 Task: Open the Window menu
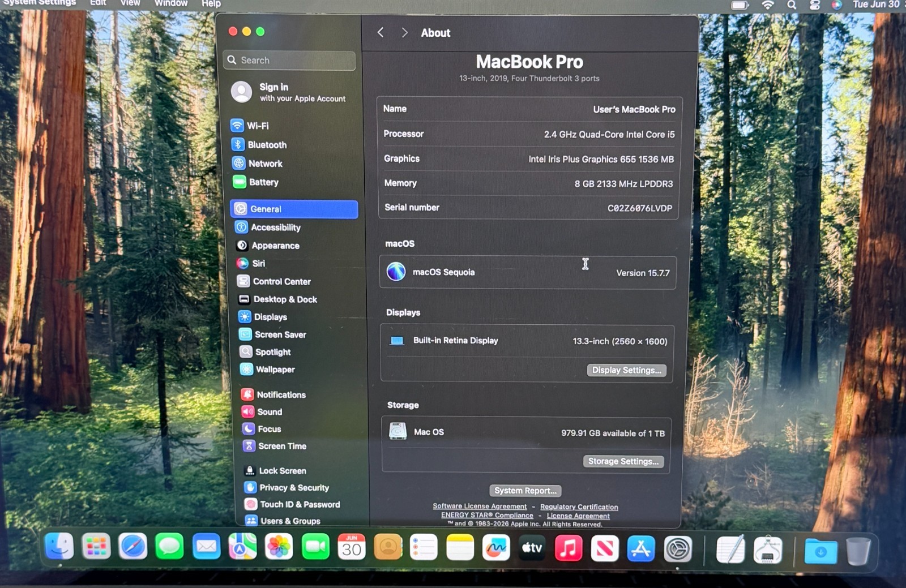point(171,3)
